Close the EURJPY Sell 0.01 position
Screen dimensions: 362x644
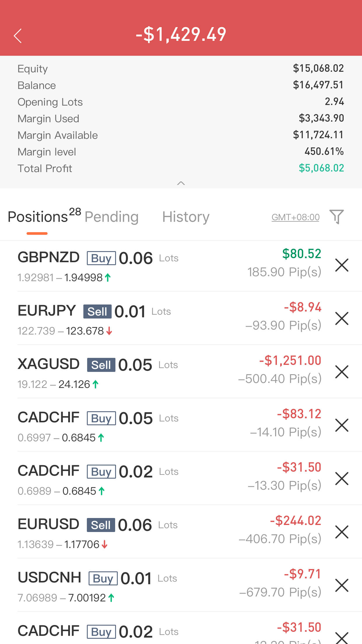[x=342, y=318]
